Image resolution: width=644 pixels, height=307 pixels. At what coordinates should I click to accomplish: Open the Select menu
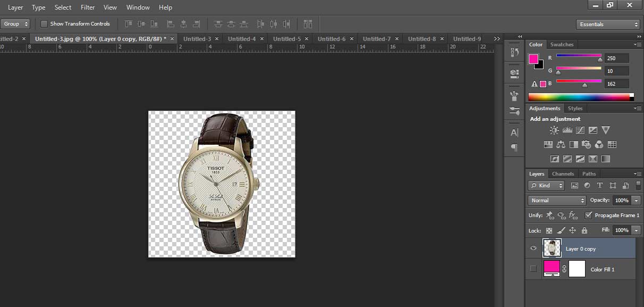(x=63, y=7)
